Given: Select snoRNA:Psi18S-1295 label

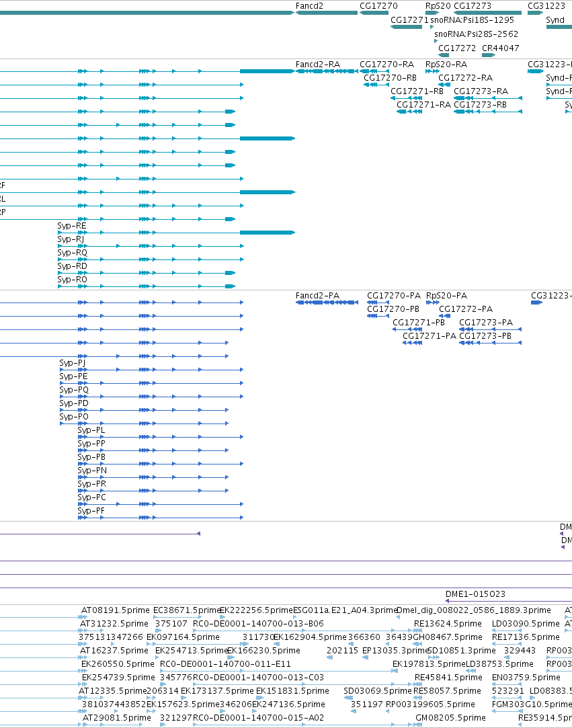Looking at the screenshot, I should [x=472, y=20].
